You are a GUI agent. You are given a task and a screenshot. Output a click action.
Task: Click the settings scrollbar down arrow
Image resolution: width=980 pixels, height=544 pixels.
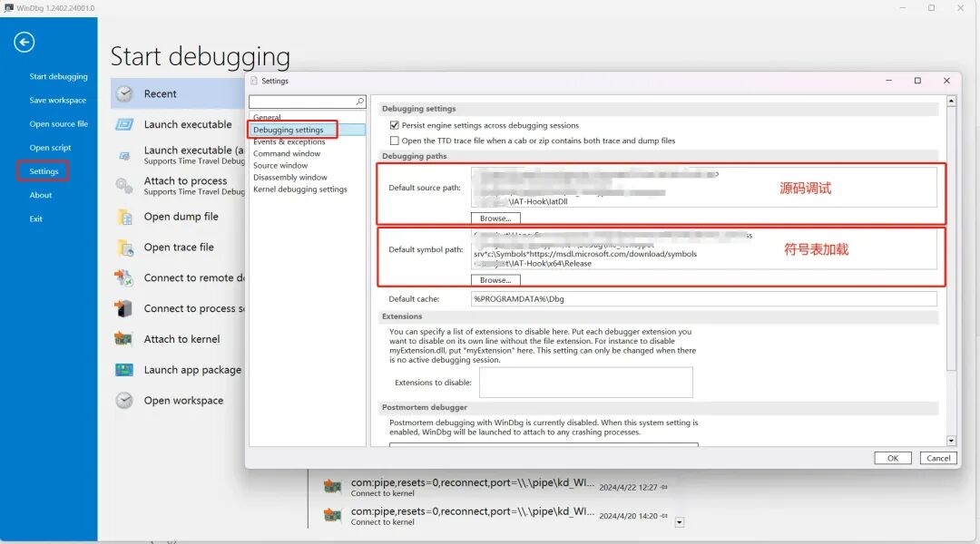click(x=951, y=441)
